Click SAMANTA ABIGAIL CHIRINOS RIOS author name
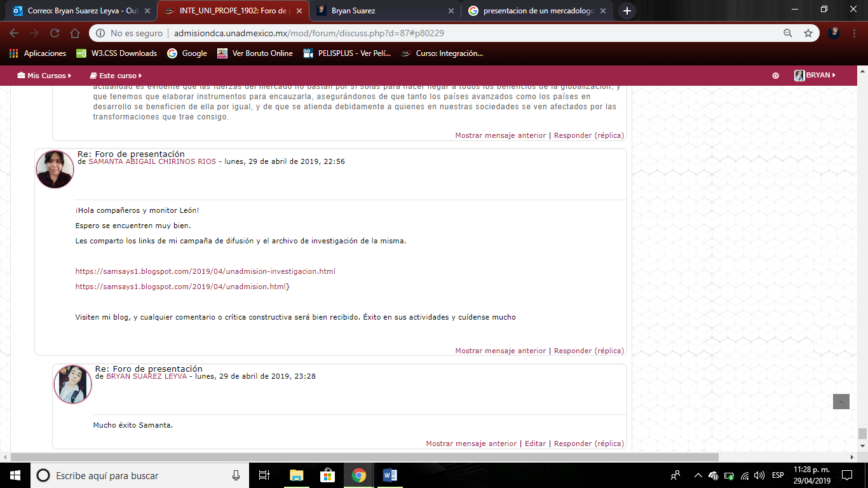The image size is (868, 488). 152,161
